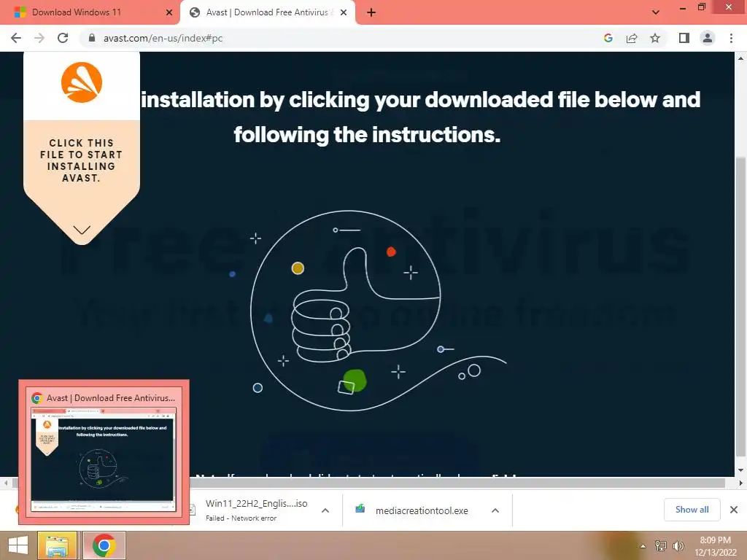Image resolution: width=747 pixels, height=560 pixels.
Task: Click the address bar URL
Action: [x=163, y=38]
